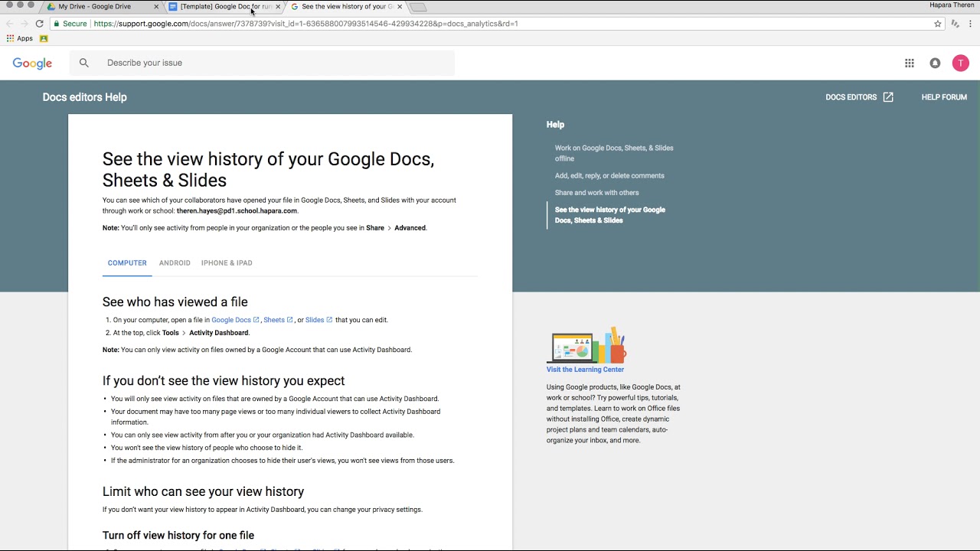Image resolution: width=980 pixels, height=551 pixels.
Task: Click the Describe your issue search field
Action: tap(262, 63)
